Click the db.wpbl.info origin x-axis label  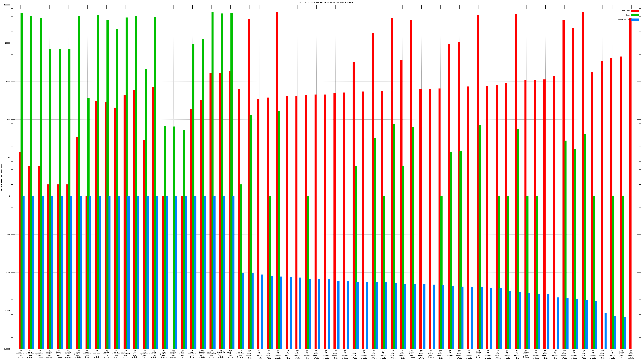[135, 354]
